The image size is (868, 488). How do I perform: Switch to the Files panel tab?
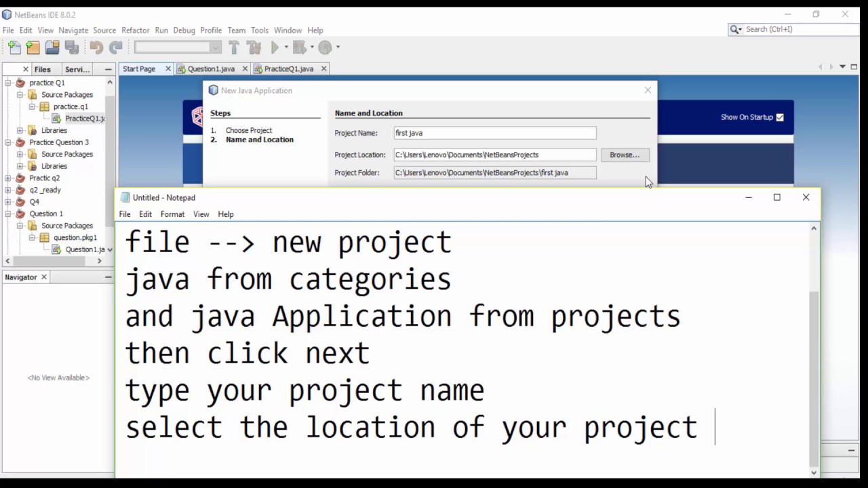point(42,69)
